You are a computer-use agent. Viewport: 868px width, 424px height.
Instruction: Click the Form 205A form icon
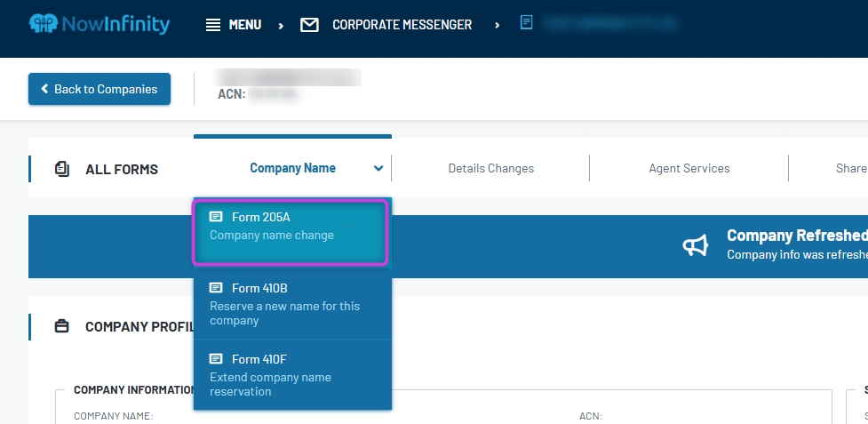click(x=216, y=216)
